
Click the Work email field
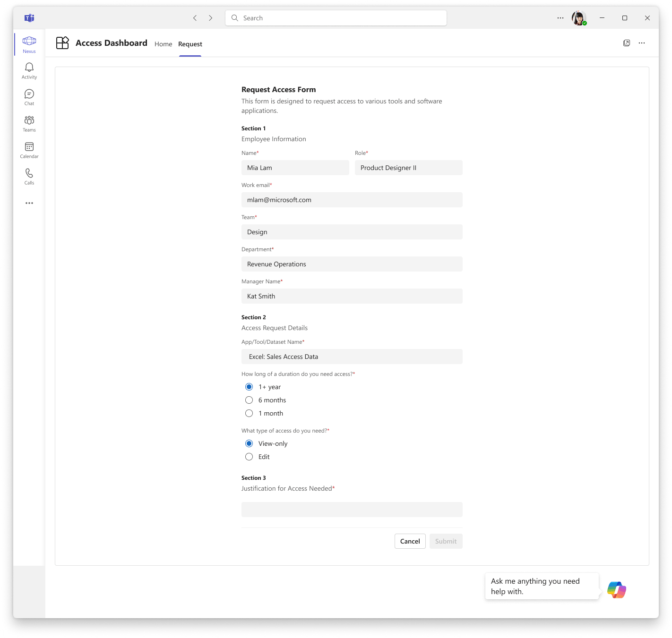point(352,200)
